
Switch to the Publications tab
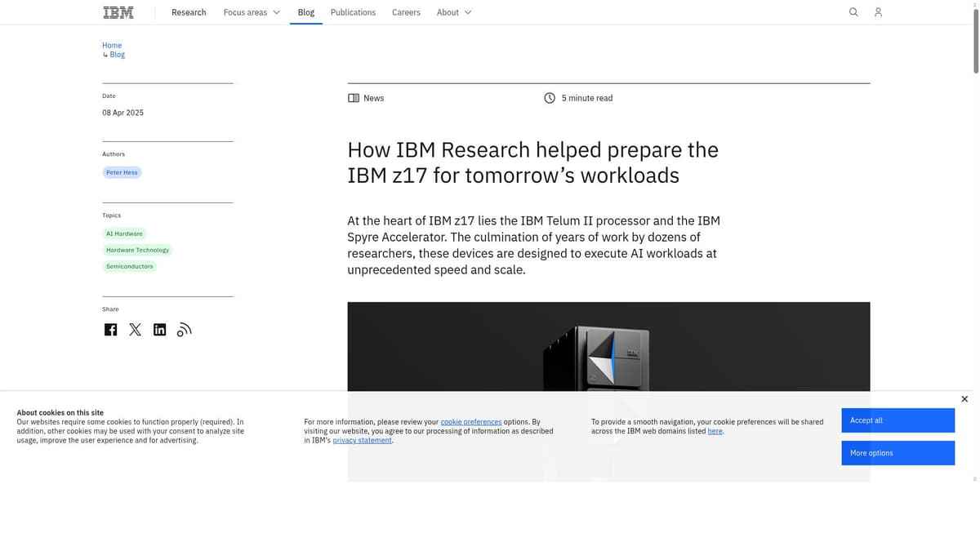click(x=353, y=12)
